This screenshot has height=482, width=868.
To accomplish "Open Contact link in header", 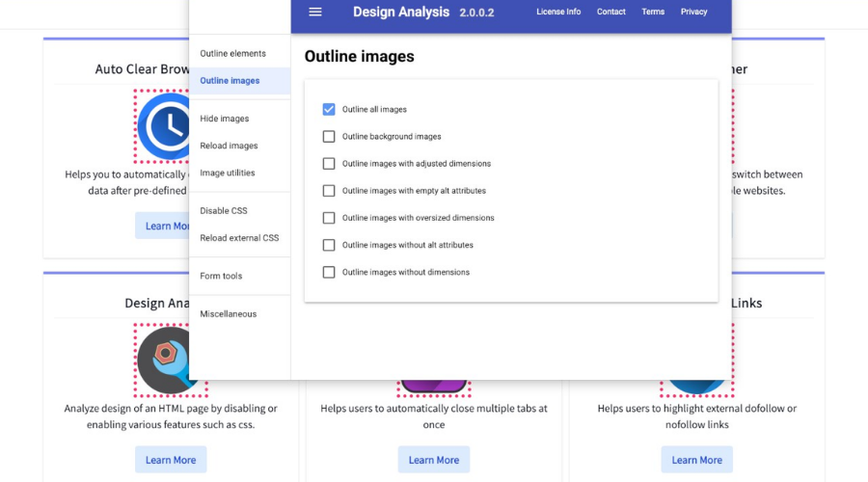I will pyautogui.click(x=610, y=12).
